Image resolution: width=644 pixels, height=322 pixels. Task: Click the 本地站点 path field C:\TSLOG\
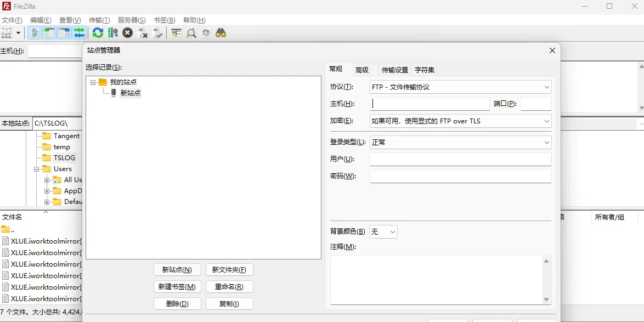coord(58,123)
